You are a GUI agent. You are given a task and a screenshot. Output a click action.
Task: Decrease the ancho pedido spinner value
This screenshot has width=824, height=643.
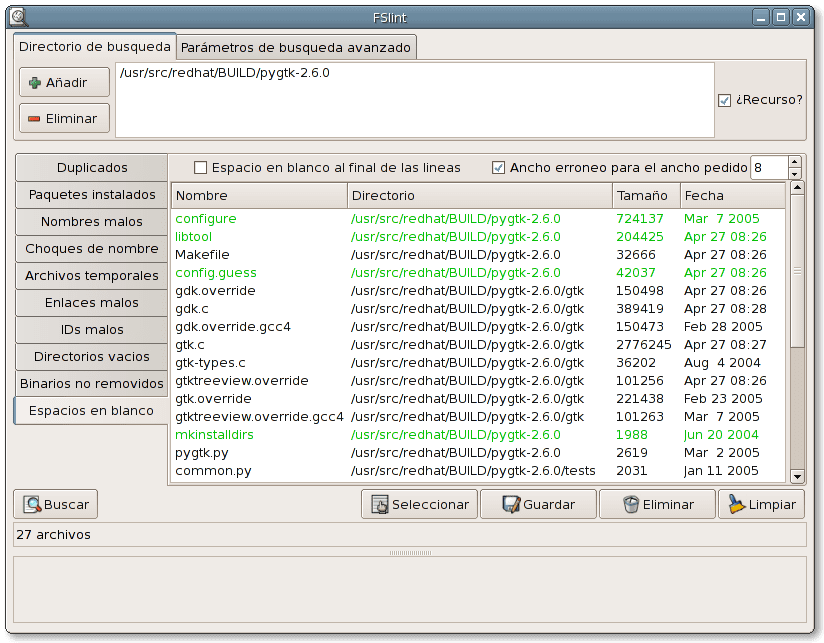click(x=795, y=173)
